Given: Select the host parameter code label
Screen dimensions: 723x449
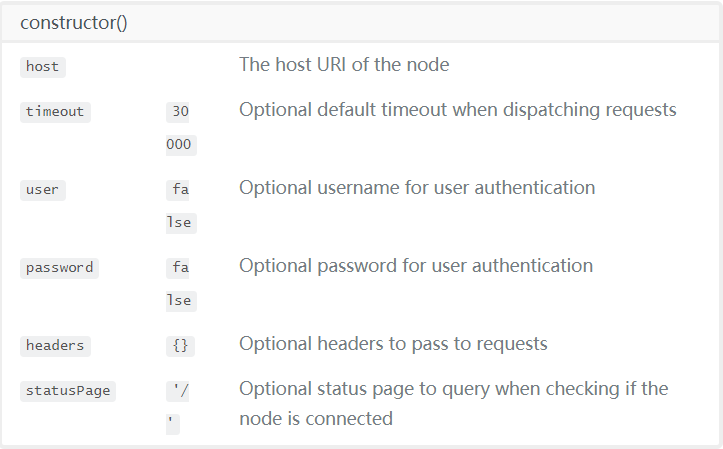Looking at the screenshot, I should (43, 67).
